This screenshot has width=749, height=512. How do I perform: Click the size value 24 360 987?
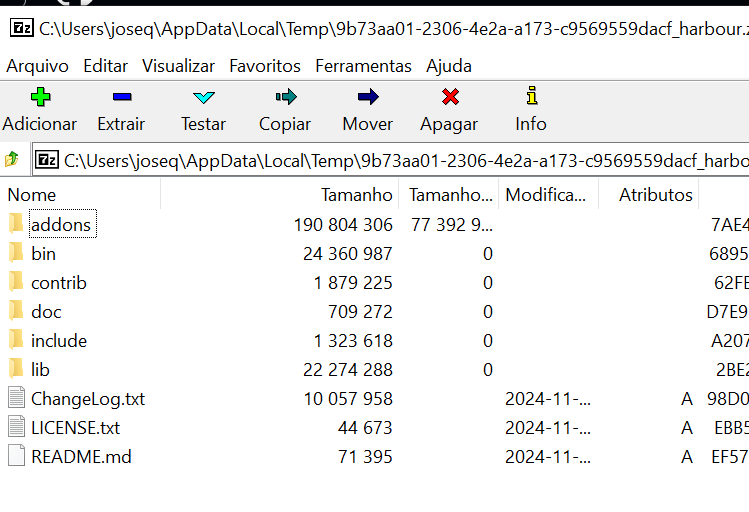click(x=348, y=254)
